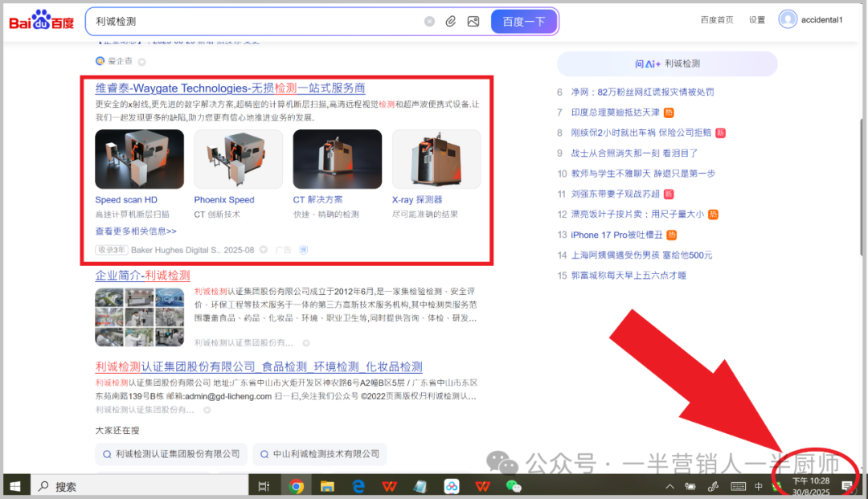Clear the search box with the X icon
This screenshot has width=868, height=499.
coord(429,22)
